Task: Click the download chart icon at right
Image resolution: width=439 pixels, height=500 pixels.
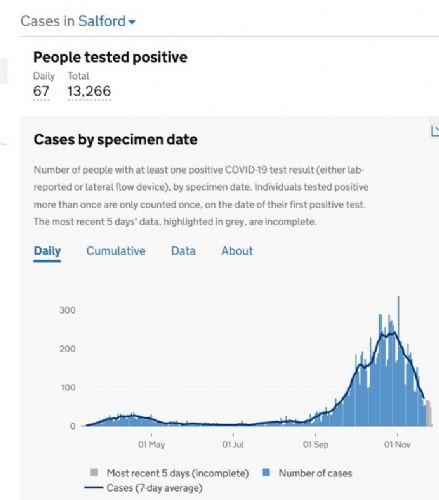Action: point(435,131)
